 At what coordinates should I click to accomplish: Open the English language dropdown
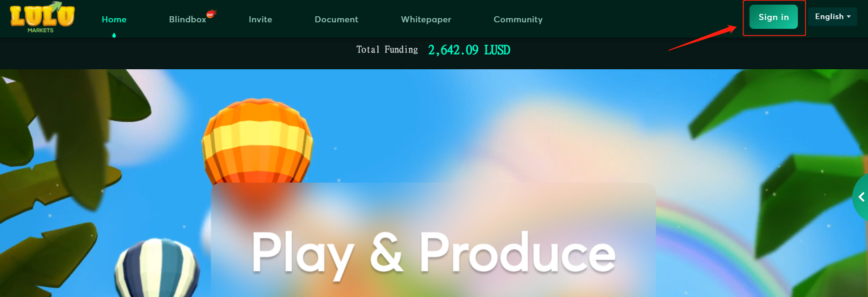pyautogui.click(x=832, y=17)
